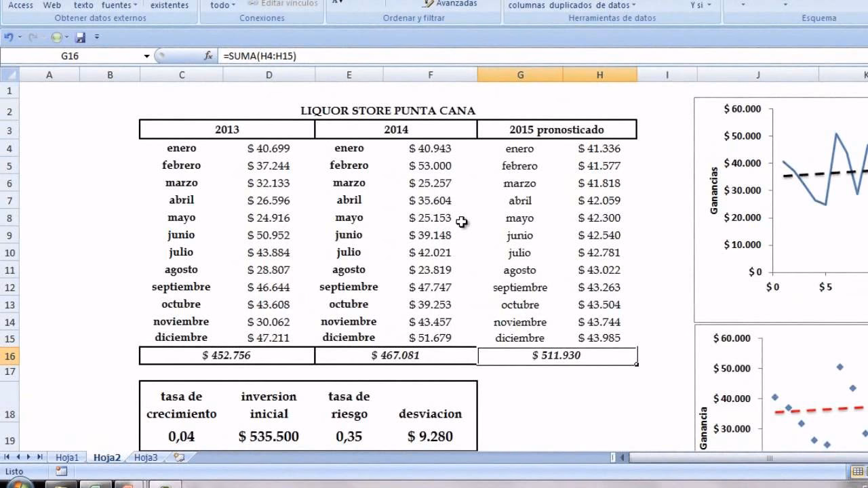The height and width of the screenshot is (488, 868).
Task: Go to the first sheet using navigation arrow
Action: coord(8,457)
